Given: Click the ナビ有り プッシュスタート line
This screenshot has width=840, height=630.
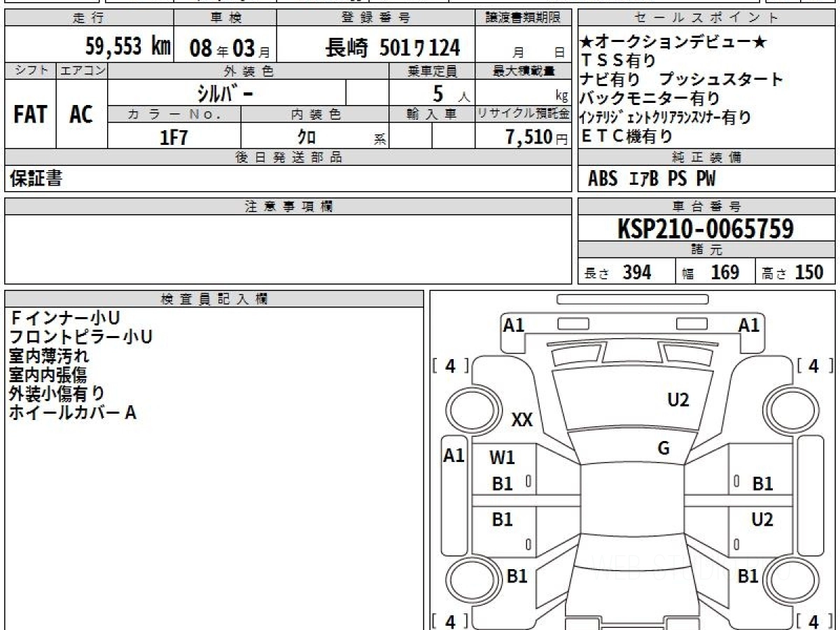Looking at the screenshot, I should tap(681, 79).
